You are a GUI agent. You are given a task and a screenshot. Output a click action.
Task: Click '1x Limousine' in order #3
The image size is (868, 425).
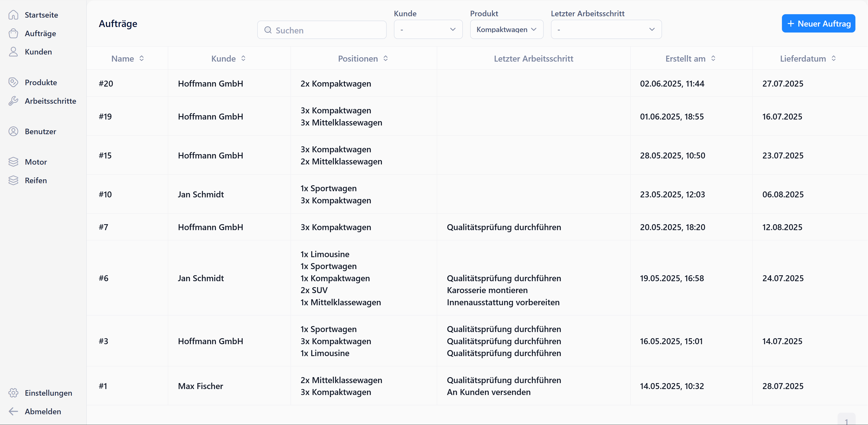pyautogui.click(x=325, y=353)
